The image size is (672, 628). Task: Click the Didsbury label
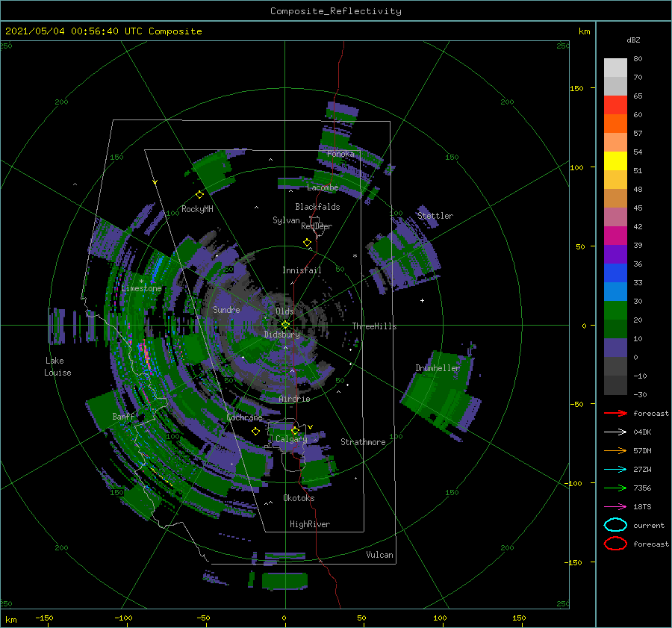coord(281,335)
